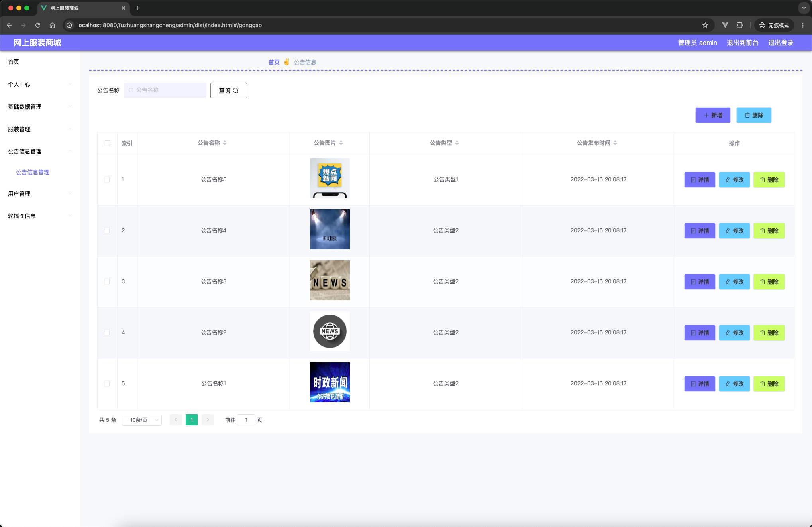Open details for 公告名称2

click(700, 333)
